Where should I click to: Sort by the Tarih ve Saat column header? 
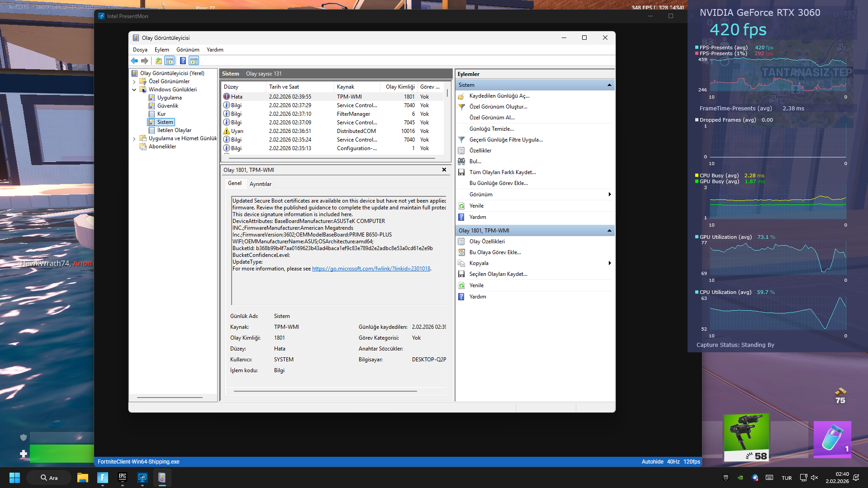(300, 87)
